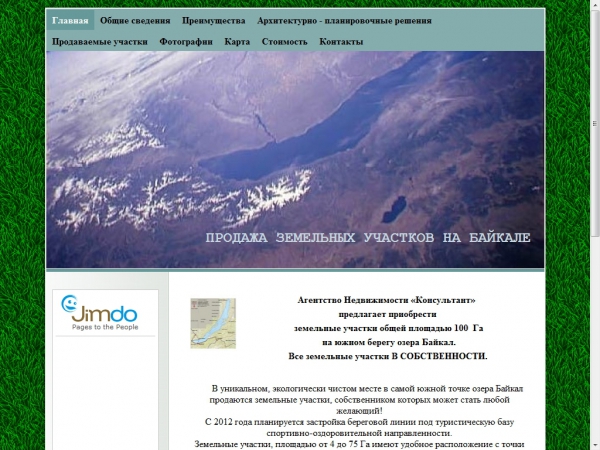Click line земельные участки общей площадью 100 Га

pos(388,328)
